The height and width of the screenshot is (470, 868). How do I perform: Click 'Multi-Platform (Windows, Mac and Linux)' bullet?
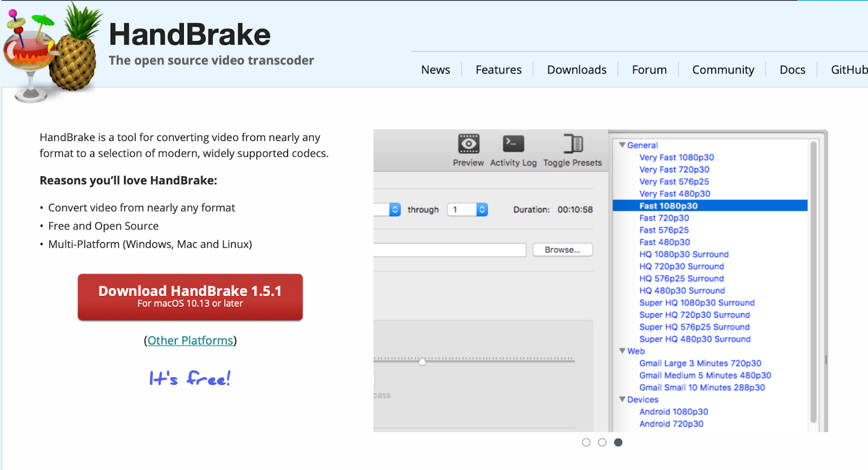coord(150,244)
